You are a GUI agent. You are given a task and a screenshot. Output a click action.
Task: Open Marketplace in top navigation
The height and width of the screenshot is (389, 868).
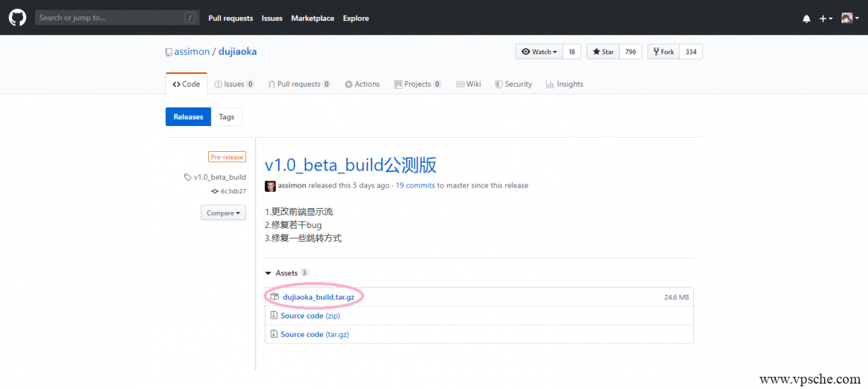[313, 18]
